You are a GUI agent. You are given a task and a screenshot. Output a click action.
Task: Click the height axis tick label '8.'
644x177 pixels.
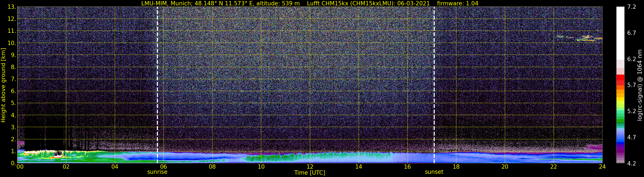(x=13, y=67)
